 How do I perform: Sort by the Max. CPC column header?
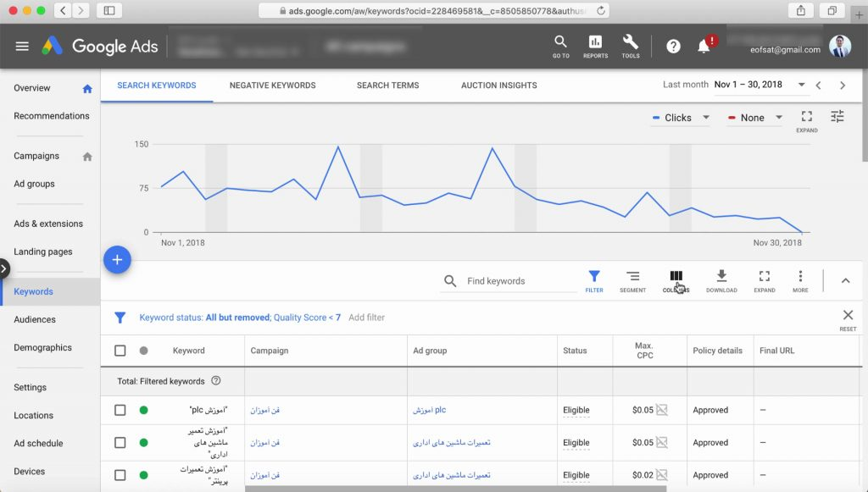(x=644, y=351)
